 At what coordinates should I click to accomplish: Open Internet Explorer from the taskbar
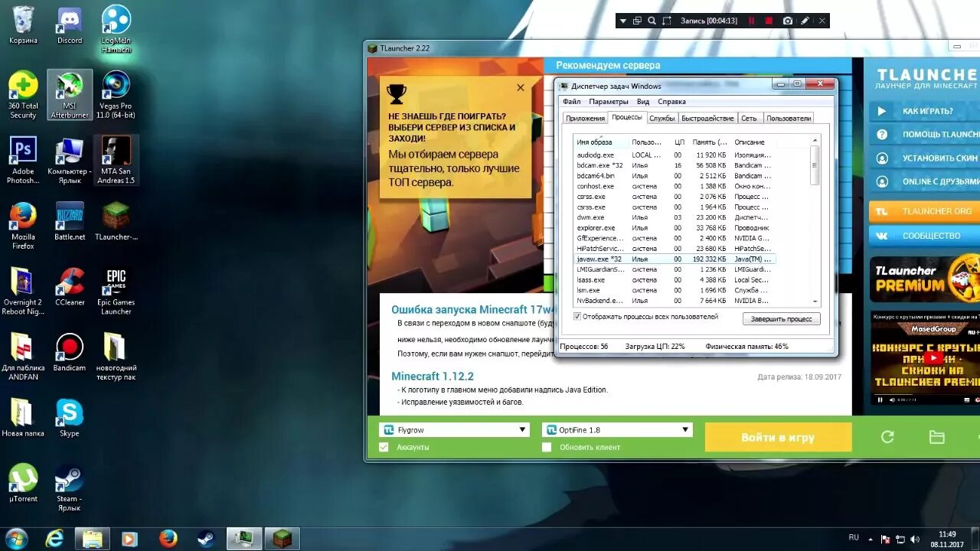(x=54, y=539)
